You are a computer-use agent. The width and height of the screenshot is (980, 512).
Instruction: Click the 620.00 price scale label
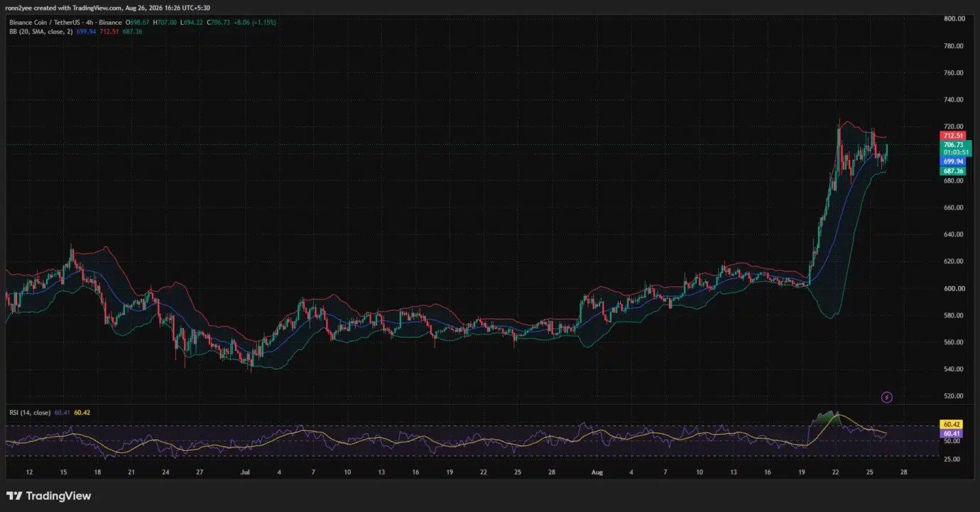pyautogui.click(x=953, y=261)
